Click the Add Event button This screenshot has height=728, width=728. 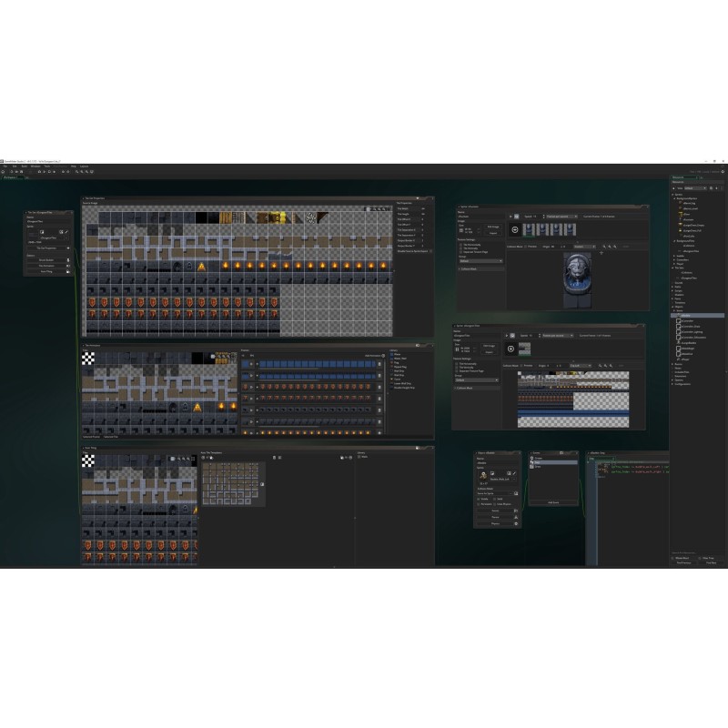click(553, 501)
